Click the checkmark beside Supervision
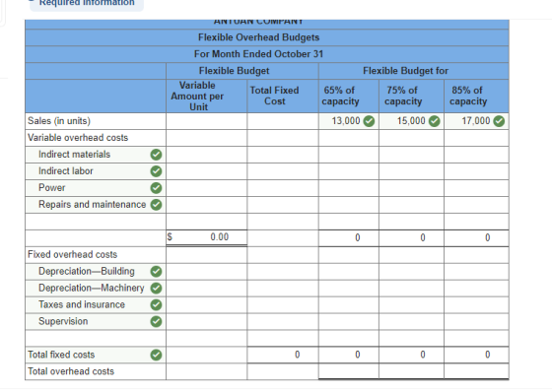 coord(157,322)
